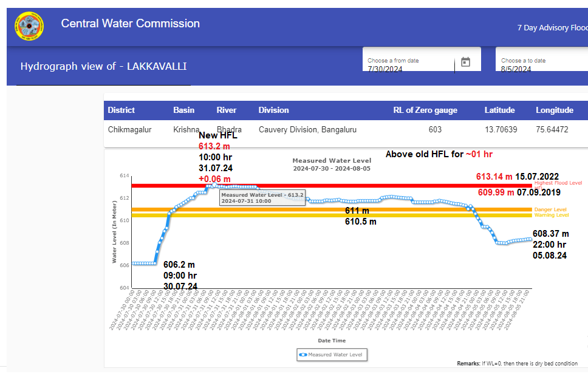Image resolution: width=588 pixels, height=380 pixels.
Task: Click the River column header
Action: tap(227, 110)
